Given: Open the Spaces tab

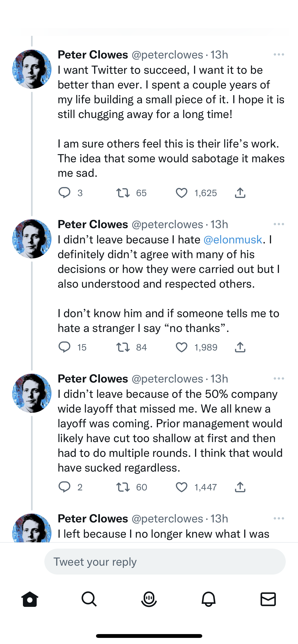Looking at the screenshot, I should [x=149, y=599].
